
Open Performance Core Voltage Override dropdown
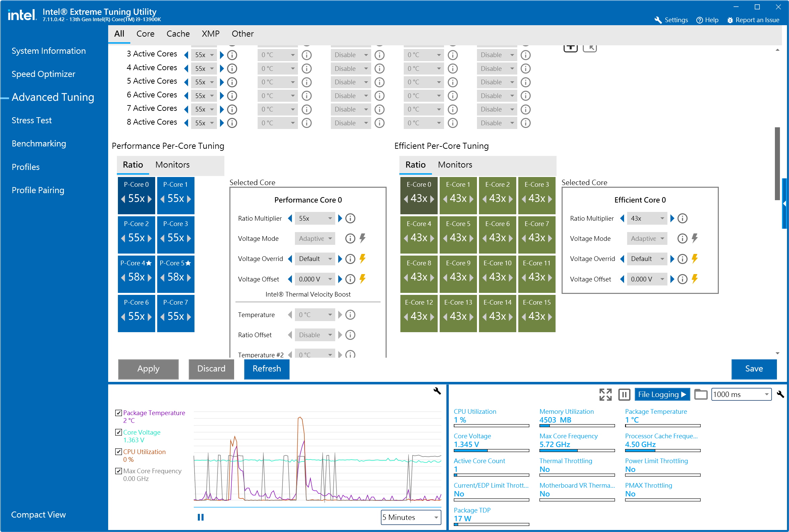pyautogui.click(x=315, y=259)
